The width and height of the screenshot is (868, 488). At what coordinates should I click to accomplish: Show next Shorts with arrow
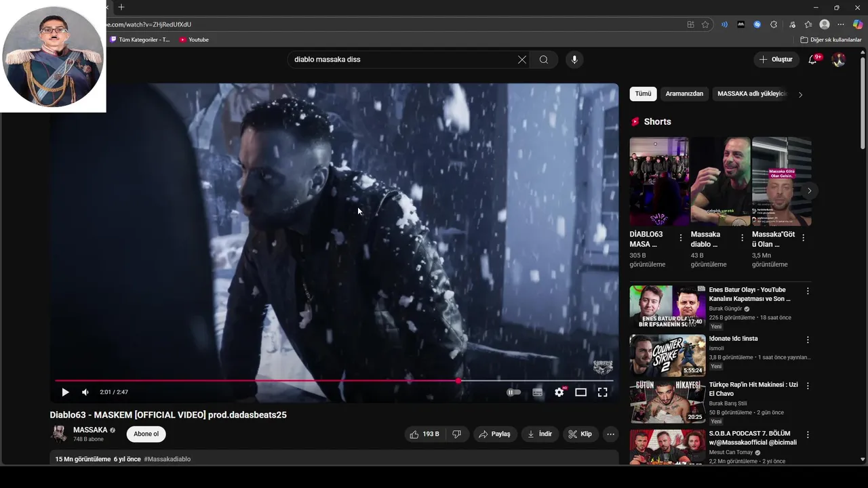pos(809,190)
